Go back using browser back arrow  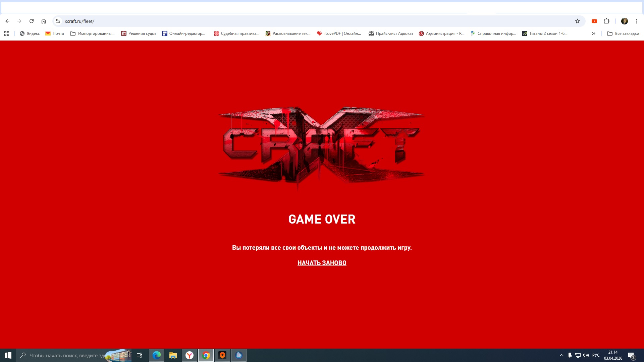pos(7,21)
